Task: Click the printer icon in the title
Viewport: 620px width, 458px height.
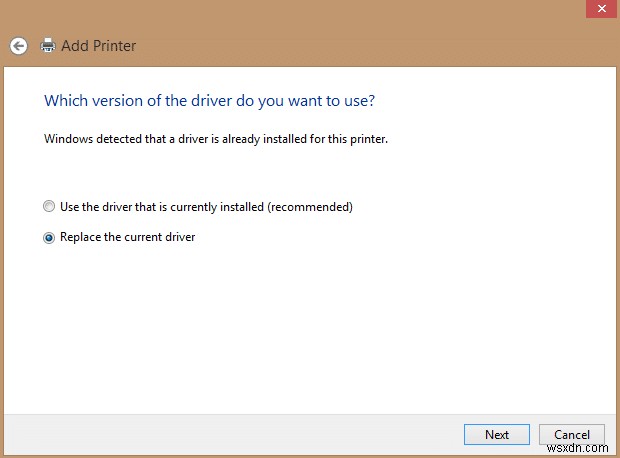Action: coord(47,45)
